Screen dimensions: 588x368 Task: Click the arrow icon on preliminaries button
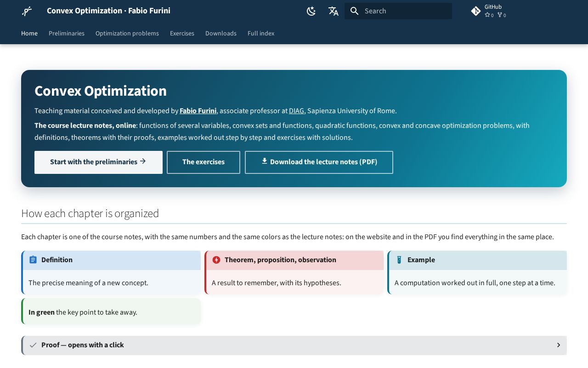(143, 161)
